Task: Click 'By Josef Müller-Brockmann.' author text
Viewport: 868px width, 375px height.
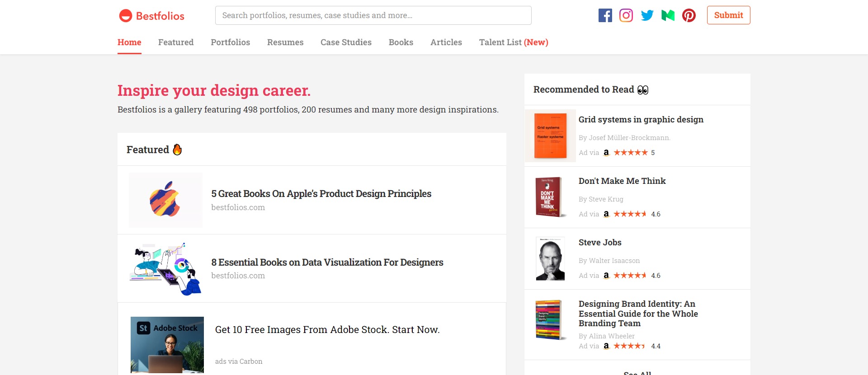Action: pyautogui.click(x=624, y=138)
